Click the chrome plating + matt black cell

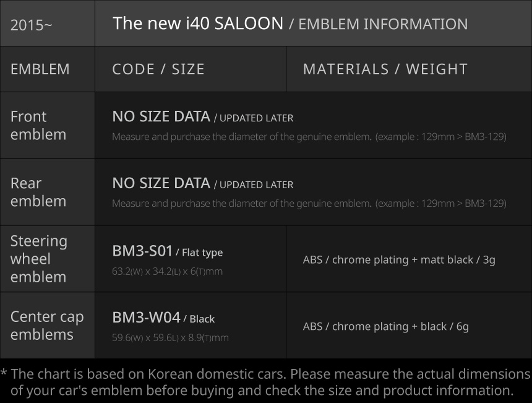(399, 259)
